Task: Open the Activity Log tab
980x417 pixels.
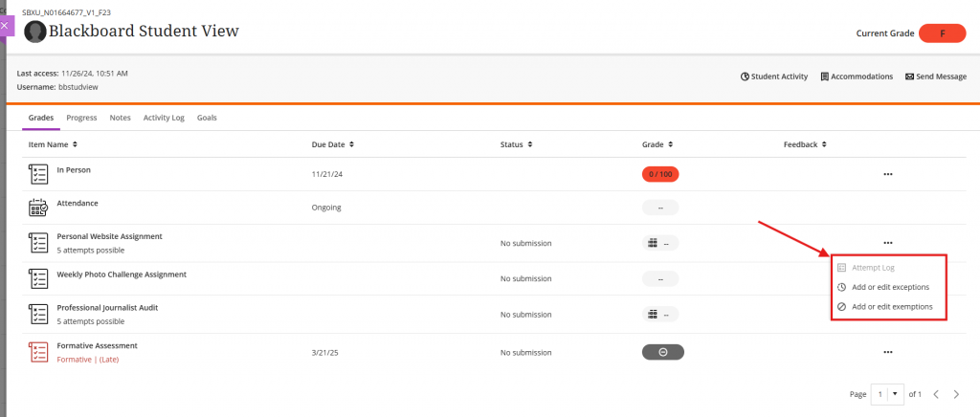Action: pyautogui.click(x=164, y=118)
